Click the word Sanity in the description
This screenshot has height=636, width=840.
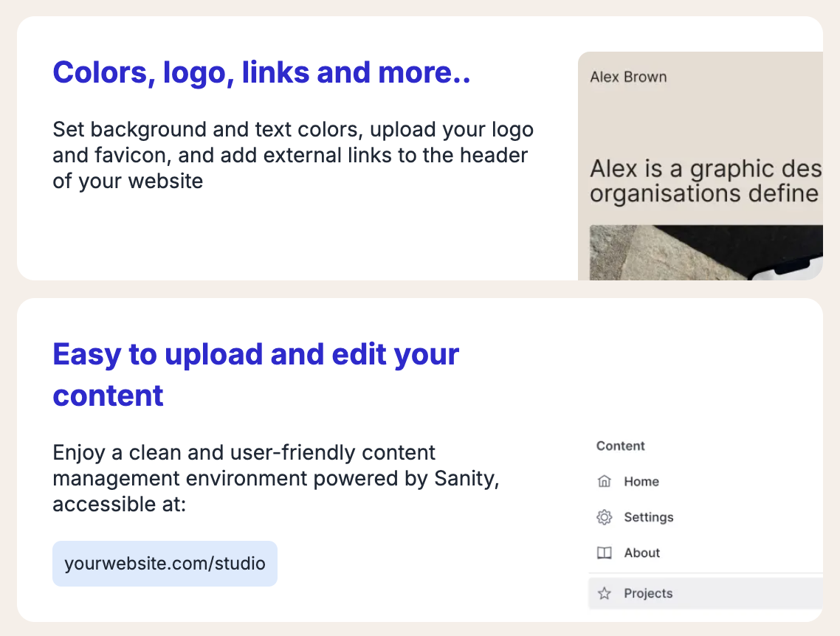(x=465, y=478)
